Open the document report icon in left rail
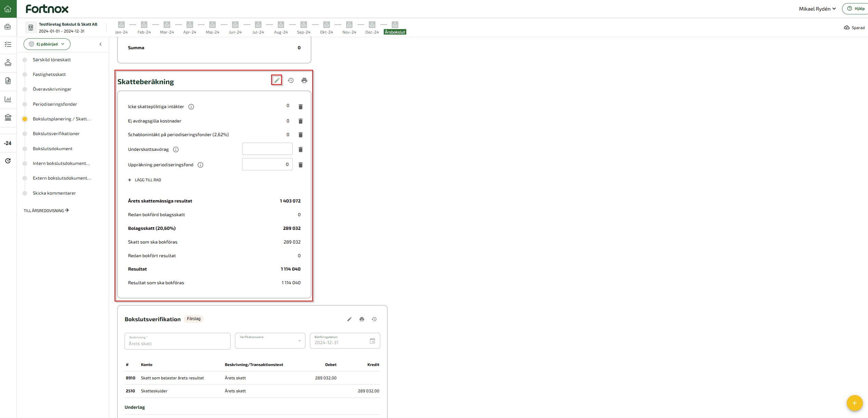This screenshot has height=418, width=868. [8, 81]
